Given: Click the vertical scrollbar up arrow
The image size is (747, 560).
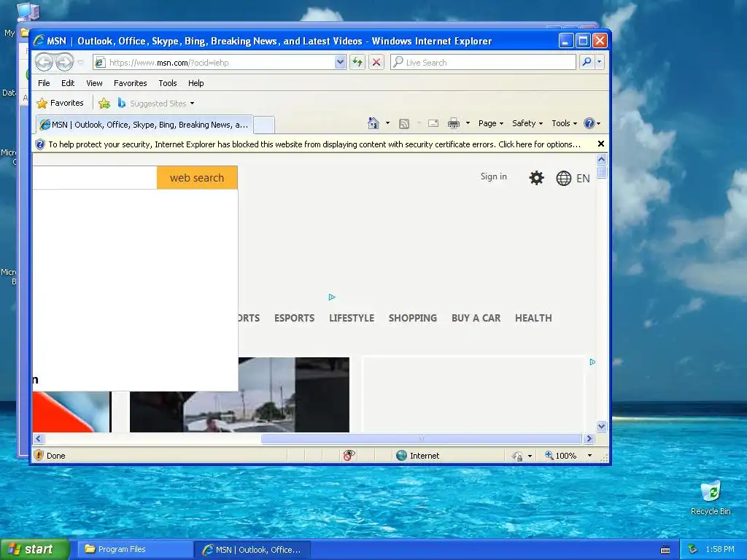Looking at the screenshot, I should pos(601,159).
